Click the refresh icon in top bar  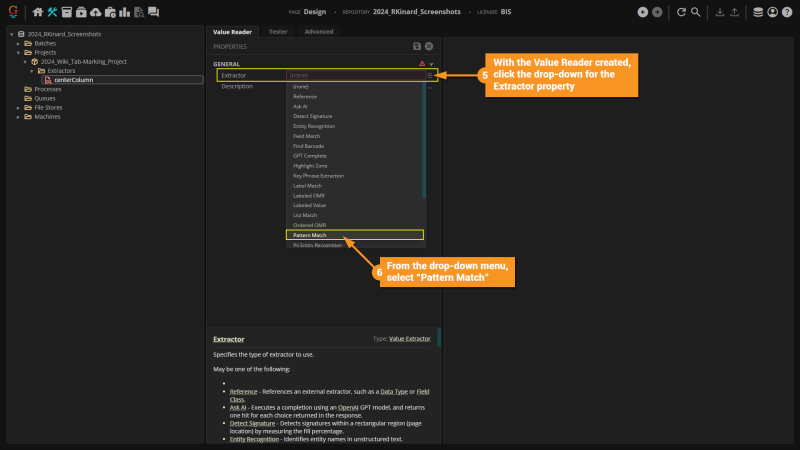[681, 12]
